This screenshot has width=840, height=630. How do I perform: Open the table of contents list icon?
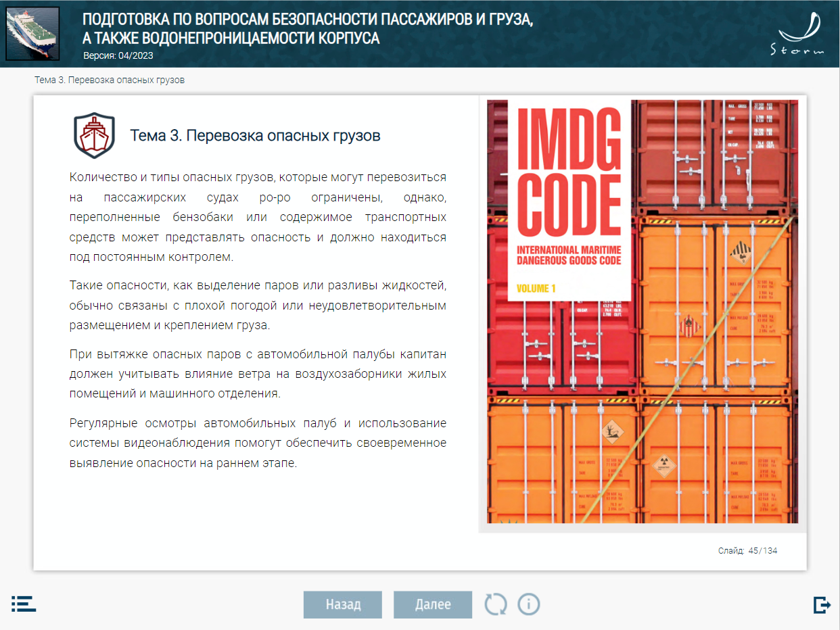(x=24, y=604)
